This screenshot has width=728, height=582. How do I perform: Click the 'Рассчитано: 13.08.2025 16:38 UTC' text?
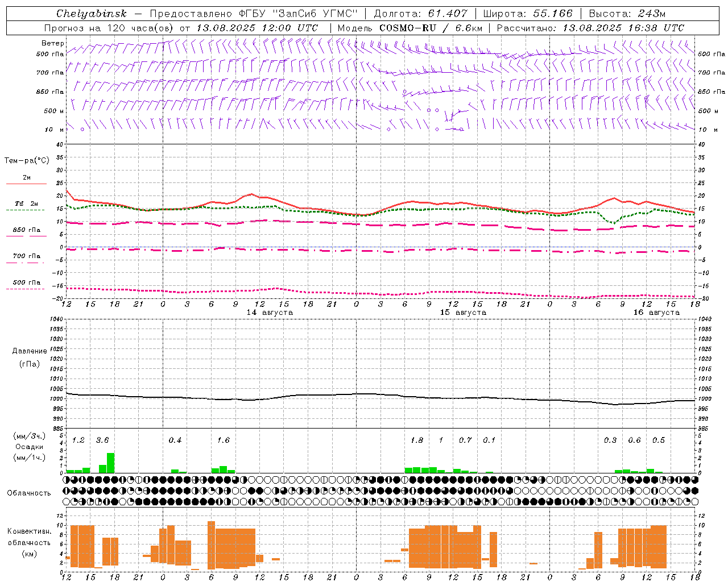[x=590, y=28]
